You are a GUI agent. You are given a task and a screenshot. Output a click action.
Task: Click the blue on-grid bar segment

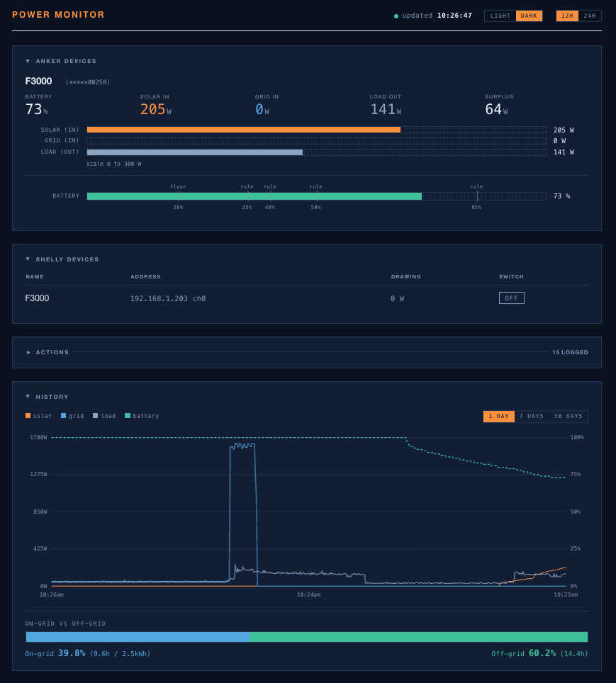(138, 637)
